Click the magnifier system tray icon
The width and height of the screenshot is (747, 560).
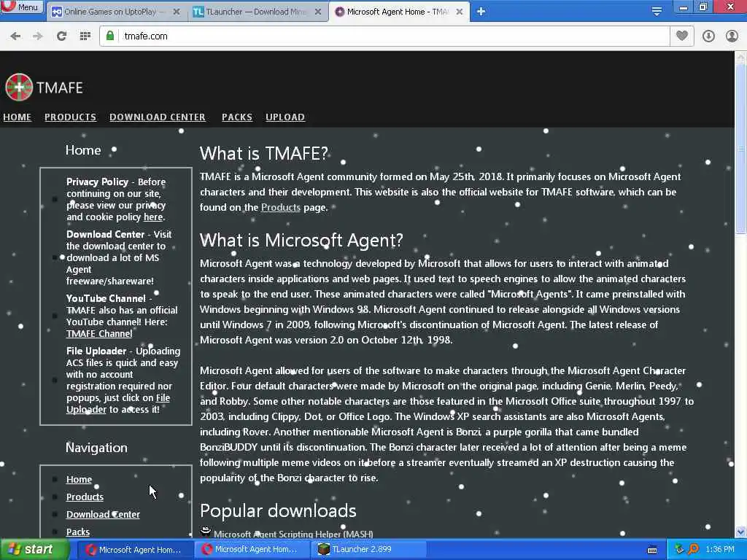693,549
